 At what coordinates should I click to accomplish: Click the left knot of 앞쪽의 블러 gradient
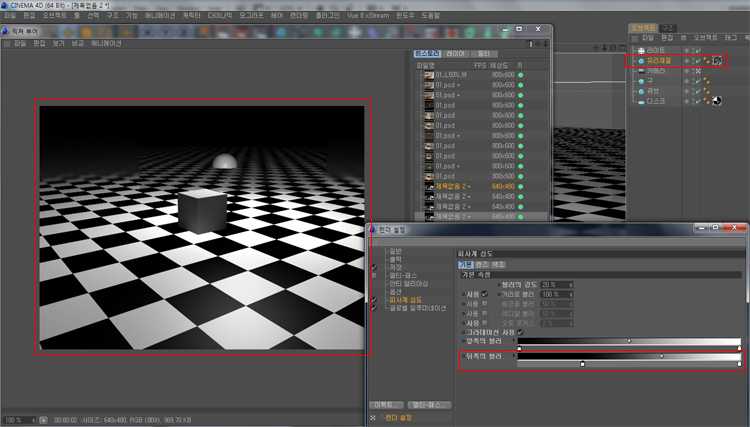(519, 349)
